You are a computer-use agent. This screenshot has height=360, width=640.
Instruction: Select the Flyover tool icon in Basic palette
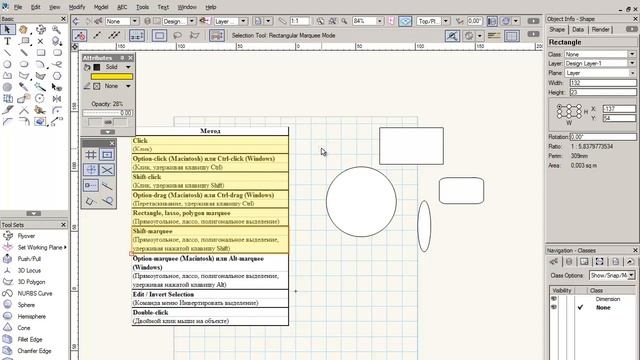40,29
